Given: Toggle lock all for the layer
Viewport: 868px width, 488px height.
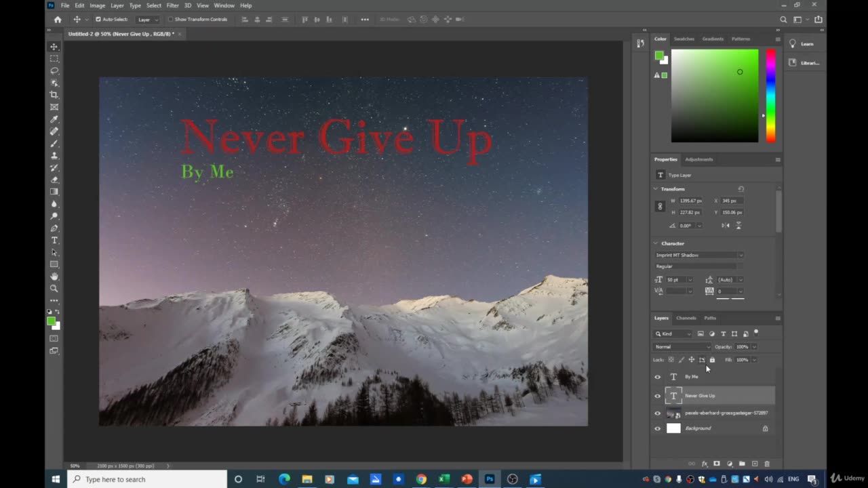Looking at the screenshot, I should click(x=712, y=360).
